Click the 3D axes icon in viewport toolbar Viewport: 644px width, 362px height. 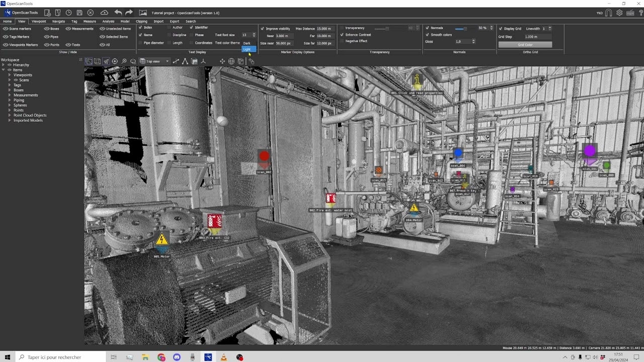click(x=203, y=61)
